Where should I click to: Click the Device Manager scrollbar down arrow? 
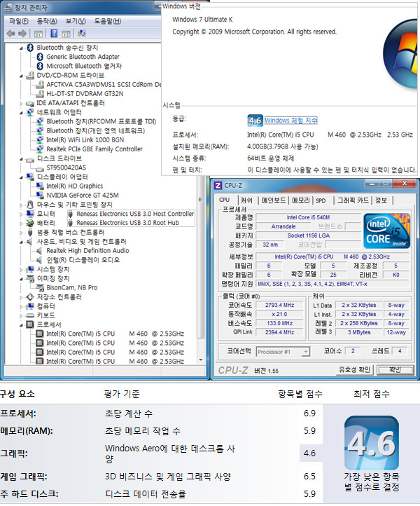[201, 360]
